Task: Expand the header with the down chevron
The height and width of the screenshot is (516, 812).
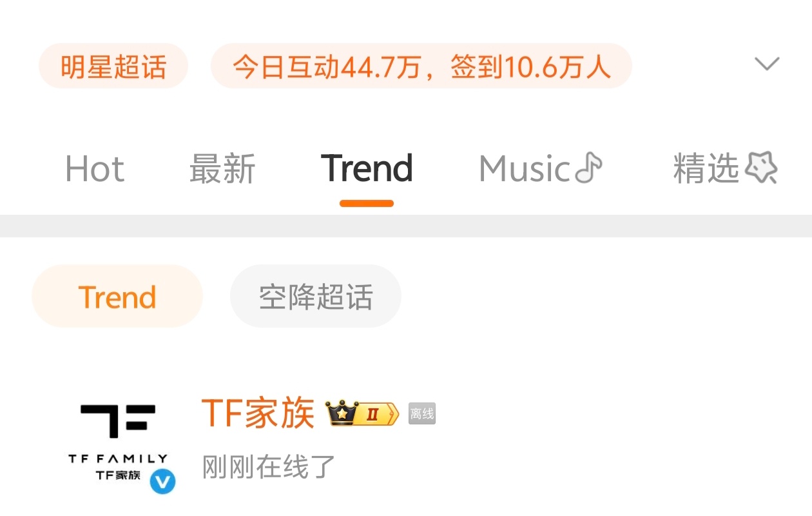Action: (x=767, y=64)
